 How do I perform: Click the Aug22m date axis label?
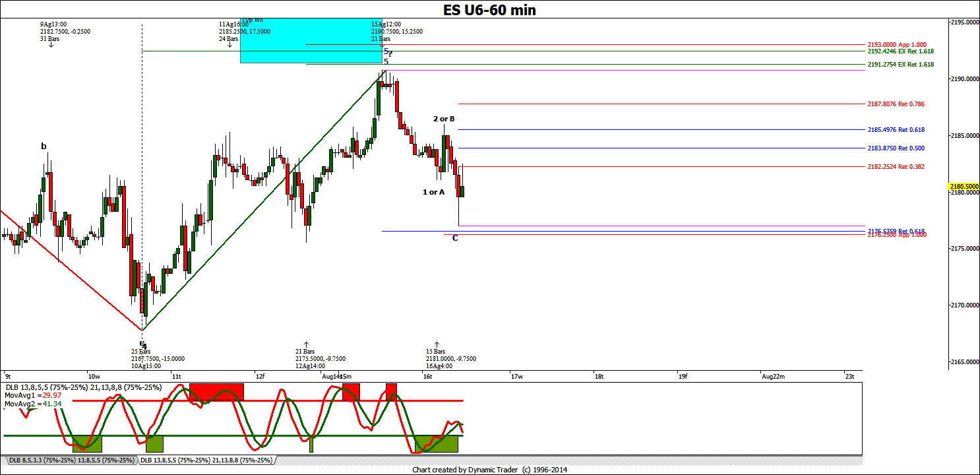coord(774,377)
